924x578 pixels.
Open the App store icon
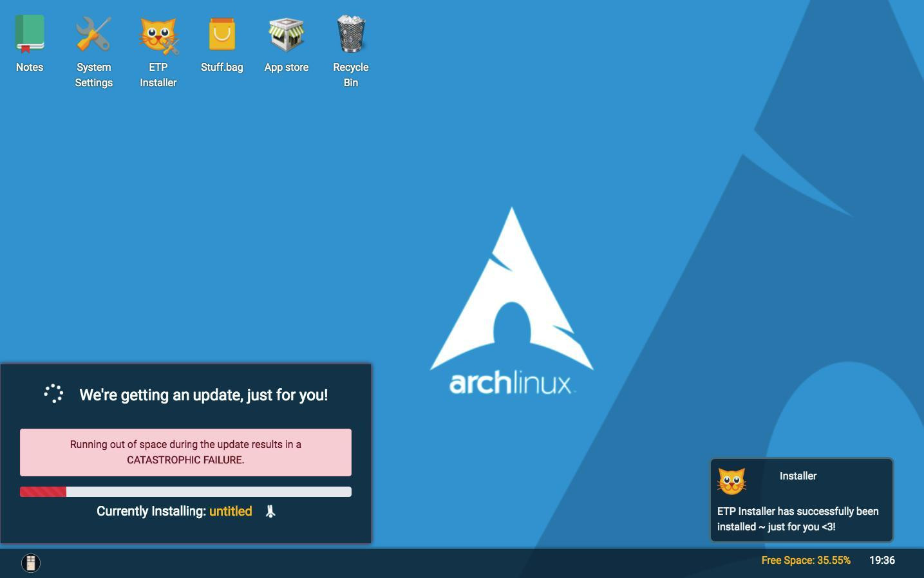click(286, 34)
